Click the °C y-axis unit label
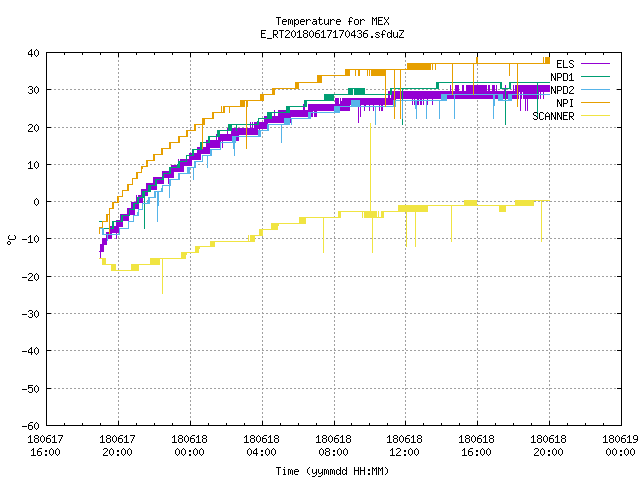The image size is (640, 480). 11,240
